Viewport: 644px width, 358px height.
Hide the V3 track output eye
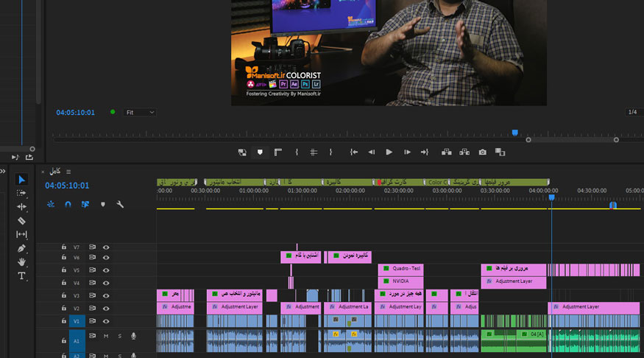tap(106, 296)
